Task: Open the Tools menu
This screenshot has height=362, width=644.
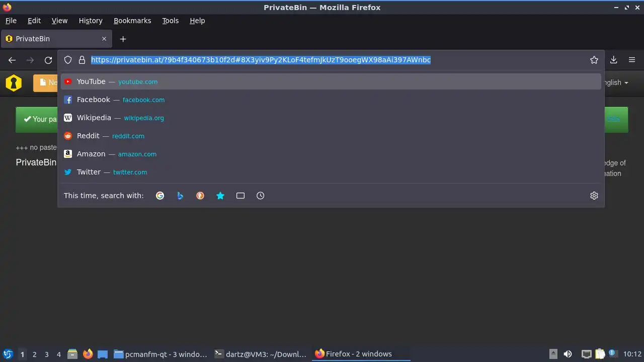Action: (x=171, y=21)
